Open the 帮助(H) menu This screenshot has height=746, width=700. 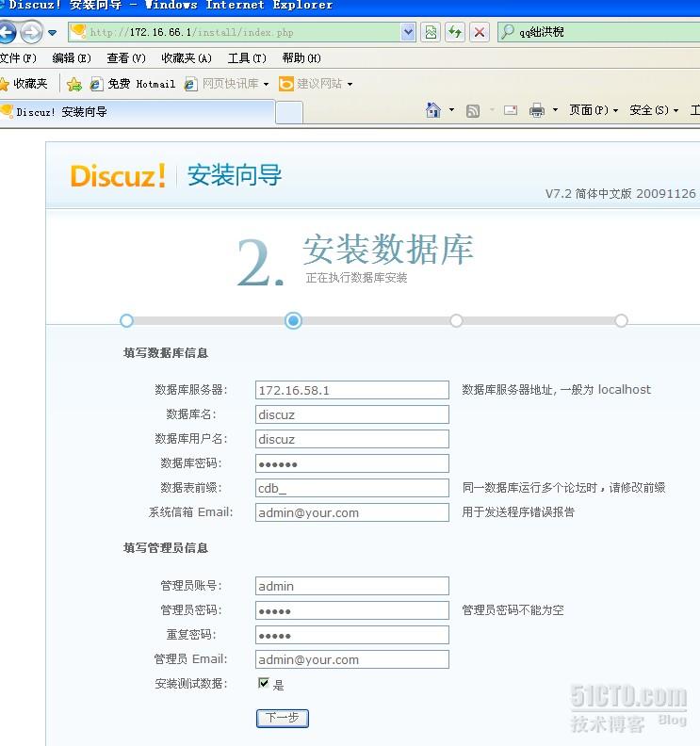(301, 58)
